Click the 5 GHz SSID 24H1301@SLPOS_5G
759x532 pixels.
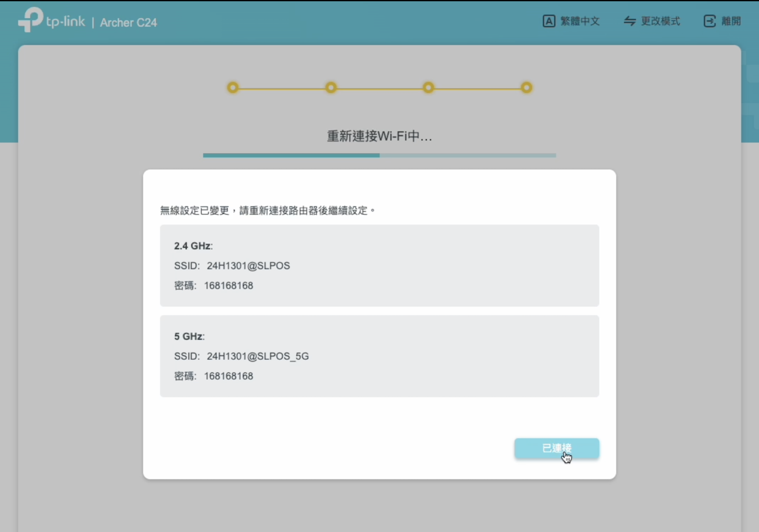point(258,356)
